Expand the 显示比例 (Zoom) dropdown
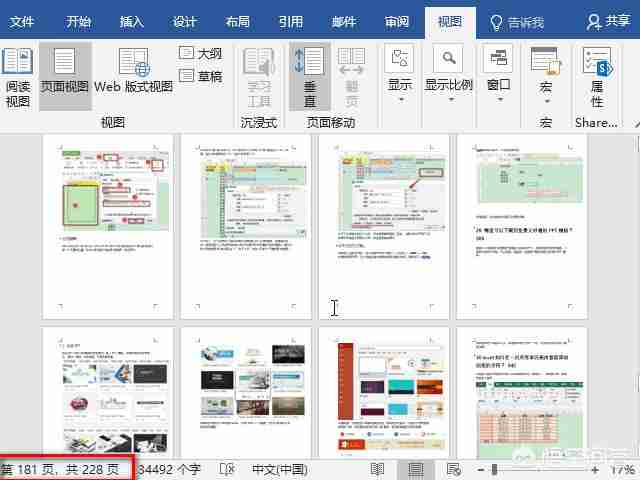 [x=449, y=74]
